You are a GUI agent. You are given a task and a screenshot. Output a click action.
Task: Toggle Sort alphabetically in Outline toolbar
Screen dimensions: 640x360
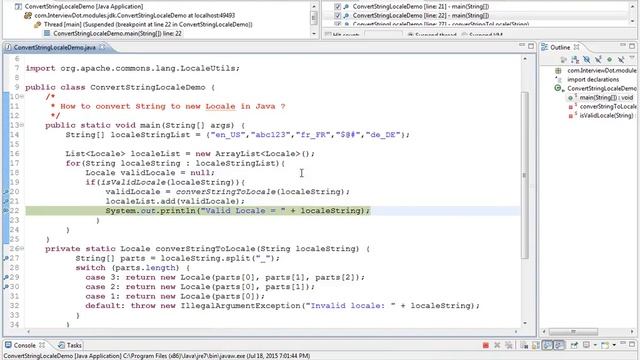tap(575, 60)
